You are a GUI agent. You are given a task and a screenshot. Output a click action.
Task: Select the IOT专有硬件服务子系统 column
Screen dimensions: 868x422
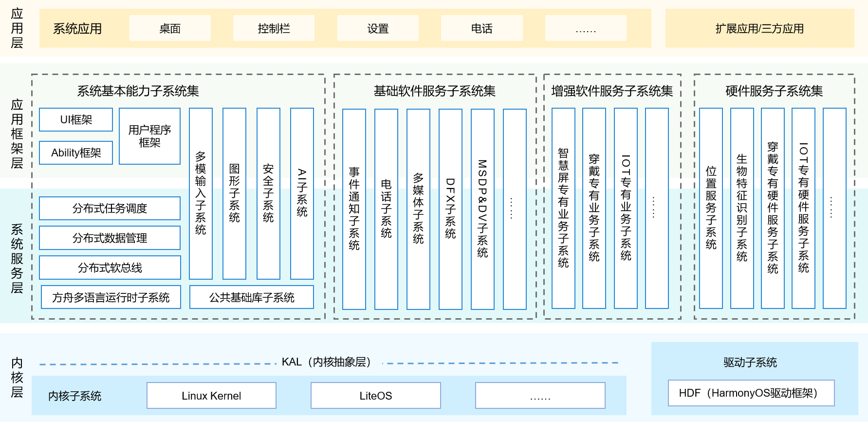[x=803, y=208]
